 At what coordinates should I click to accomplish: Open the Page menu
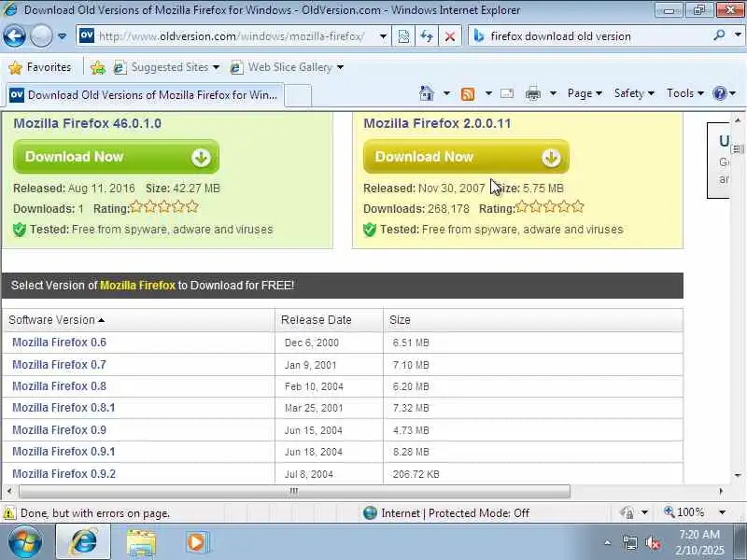(585, 93)
